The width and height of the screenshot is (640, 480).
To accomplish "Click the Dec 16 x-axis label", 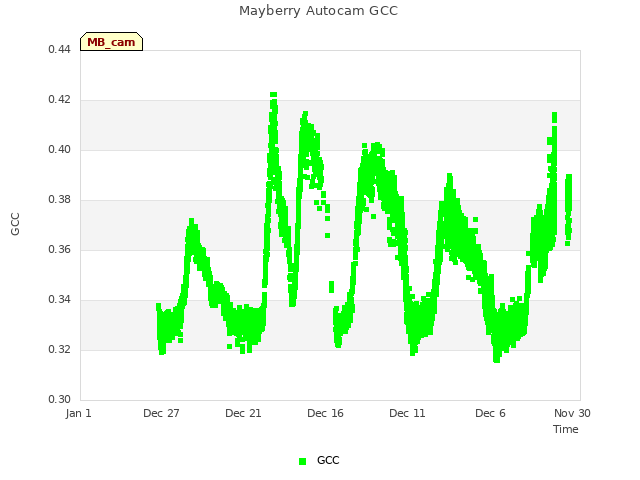I will point(325,413).
